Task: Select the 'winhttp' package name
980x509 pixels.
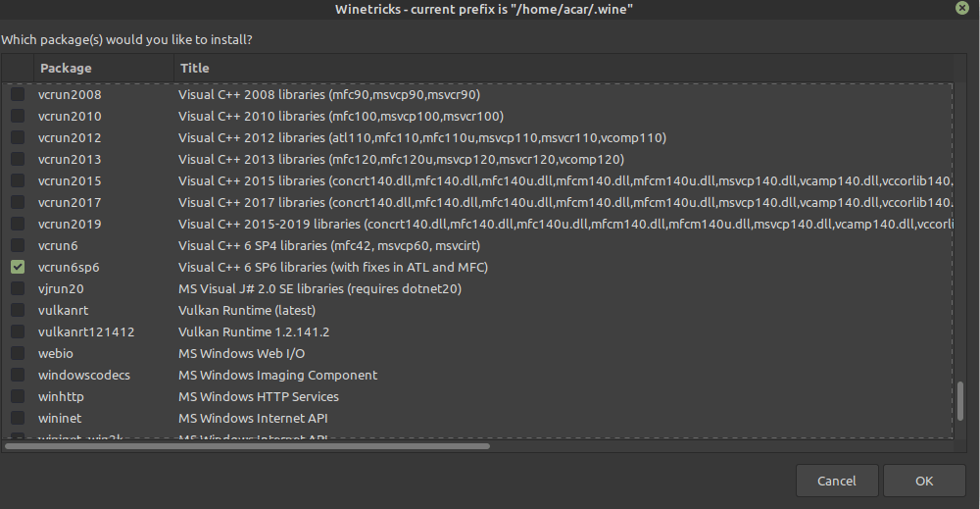Action: point(61,396)
